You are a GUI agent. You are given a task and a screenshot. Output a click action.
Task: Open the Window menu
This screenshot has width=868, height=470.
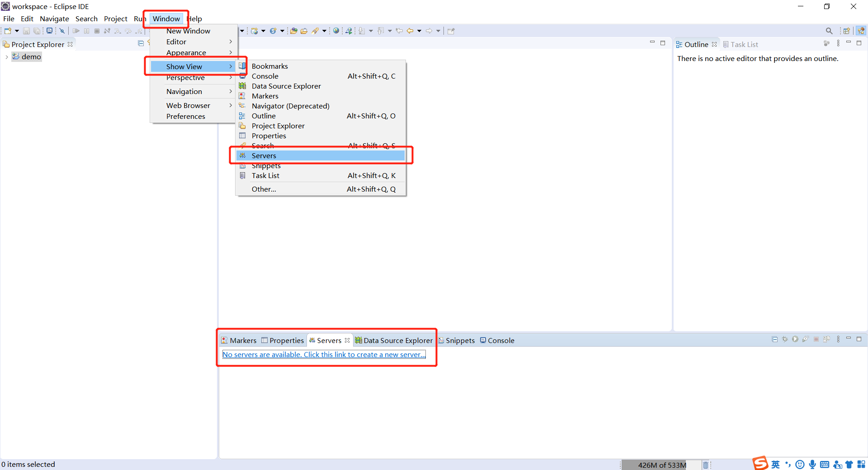point(166,19)
